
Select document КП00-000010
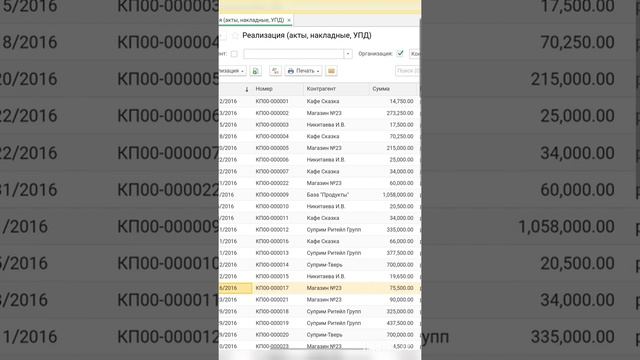coord(272,207)
